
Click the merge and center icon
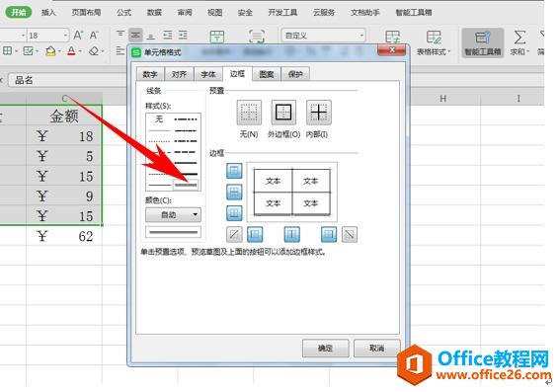click(216, 37)
